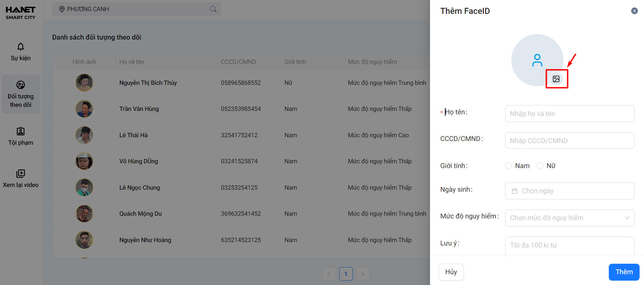Focus the Nhập họ và tên field
The width and height of the screenshot is (644, 285).
(x=570, y=114)
